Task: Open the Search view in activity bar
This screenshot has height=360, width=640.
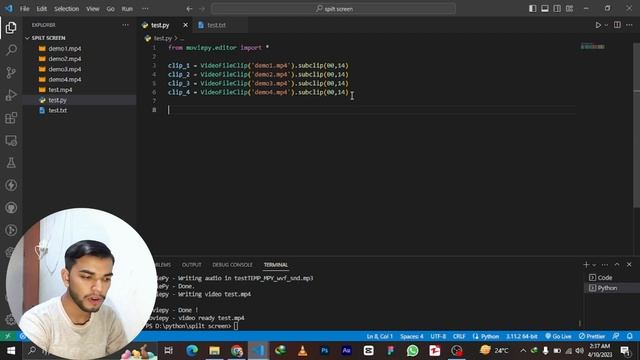Action: (x=11, y=50)
